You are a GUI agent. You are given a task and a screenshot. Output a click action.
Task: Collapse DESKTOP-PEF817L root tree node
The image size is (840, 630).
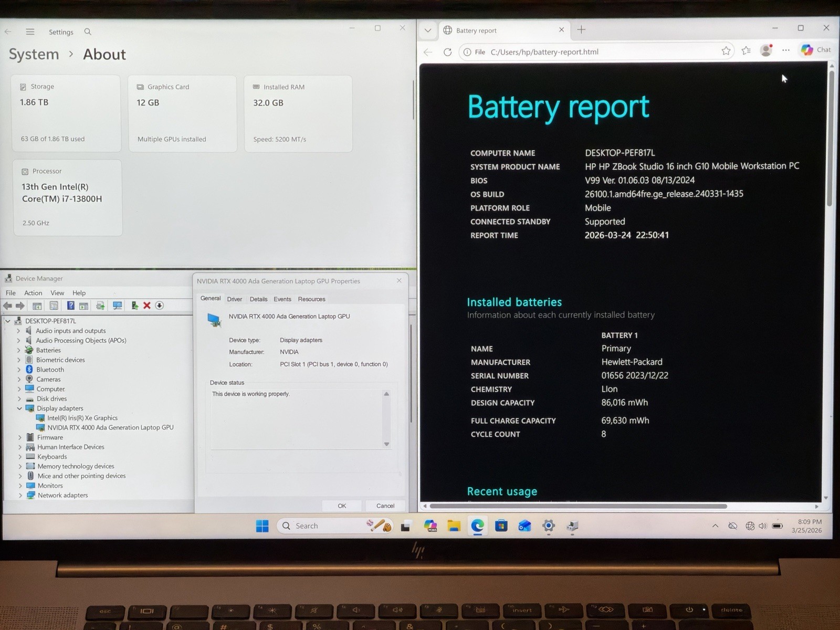8,321
